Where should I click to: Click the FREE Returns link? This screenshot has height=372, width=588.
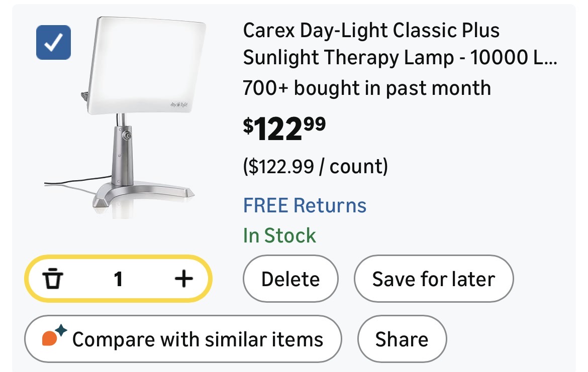[305, 205]
